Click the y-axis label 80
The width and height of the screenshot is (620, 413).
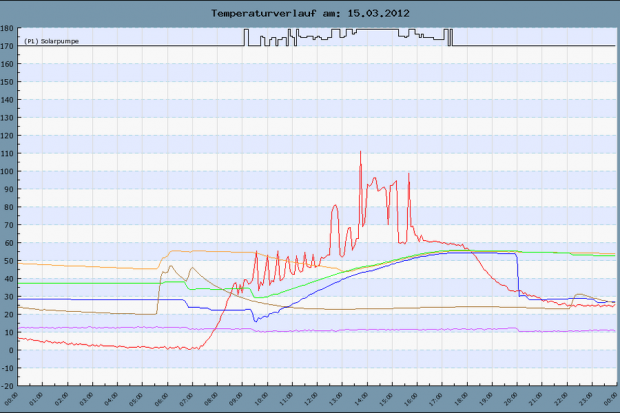tap(9, 207)
